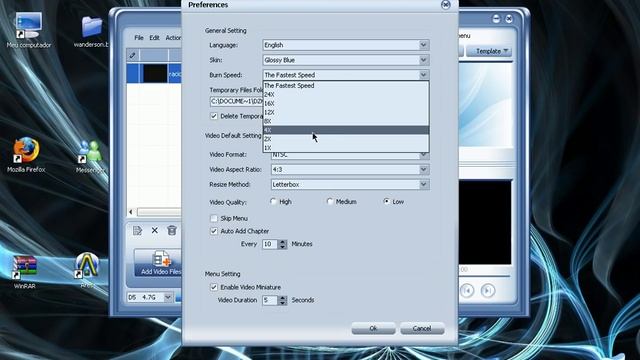Image resolution: width=640 pixels, height=360 pixels.
Task: Choose 2X burn speed option
Action: (x=346, y=139)
